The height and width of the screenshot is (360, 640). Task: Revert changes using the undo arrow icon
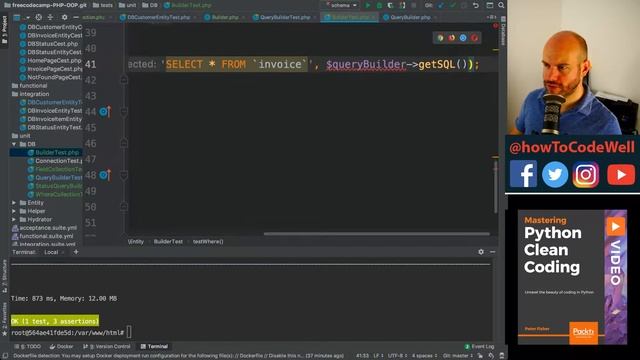[x=476, y=5]
